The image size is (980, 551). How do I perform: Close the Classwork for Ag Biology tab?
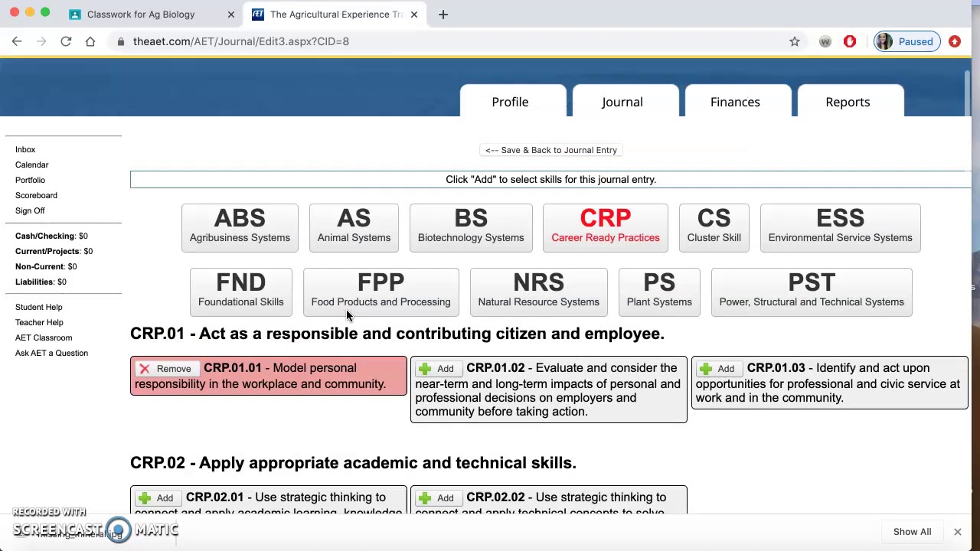(x=231, y=15)
